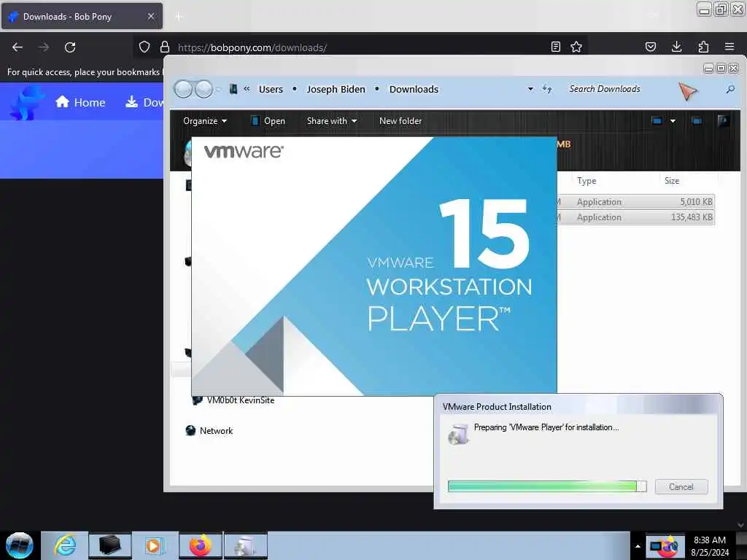Open the Share with dropdown
Screen dimensions: 747x560
tap(332, 121)
